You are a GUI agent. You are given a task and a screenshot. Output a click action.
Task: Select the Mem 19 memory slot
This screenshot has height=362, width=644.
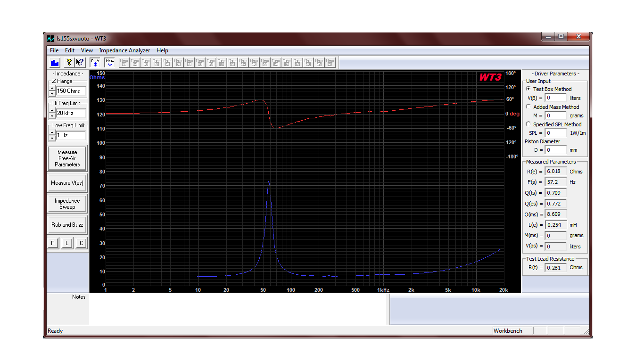click(x=319, y=62)
